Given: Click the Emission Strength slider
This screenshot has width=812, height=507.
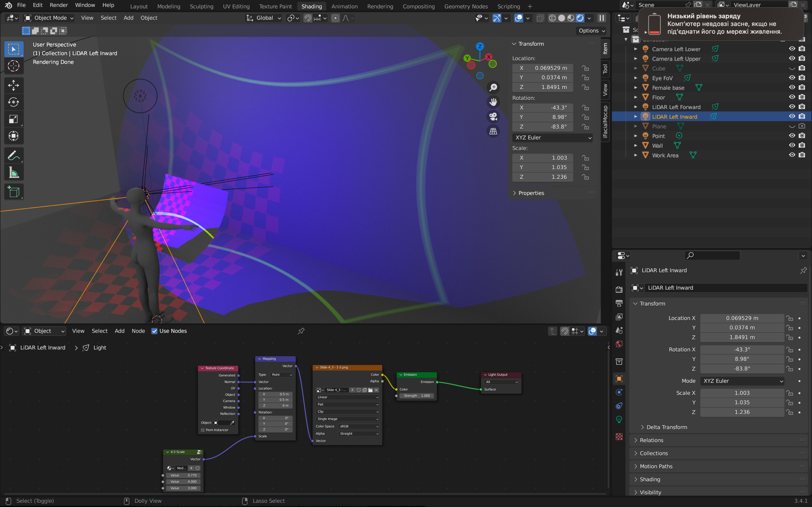Looking at the screenshot, I should (417, 396).
